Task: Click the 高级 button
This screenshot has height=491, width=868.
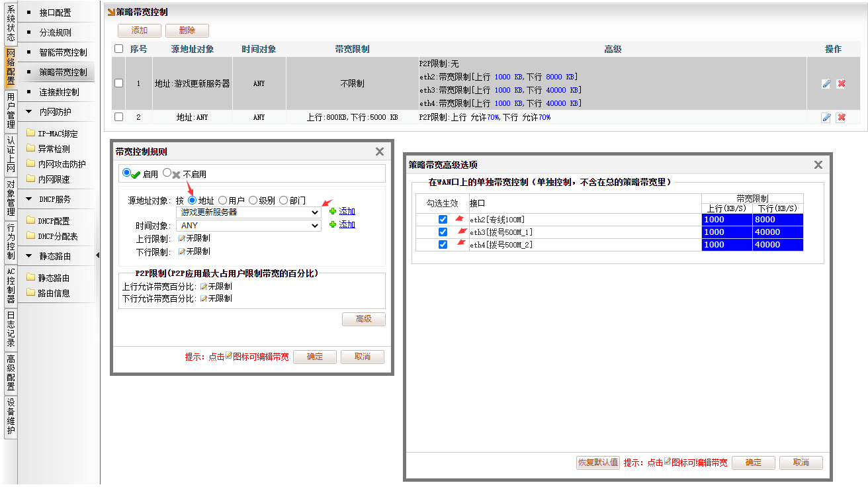Action: (x=363, y=319)
